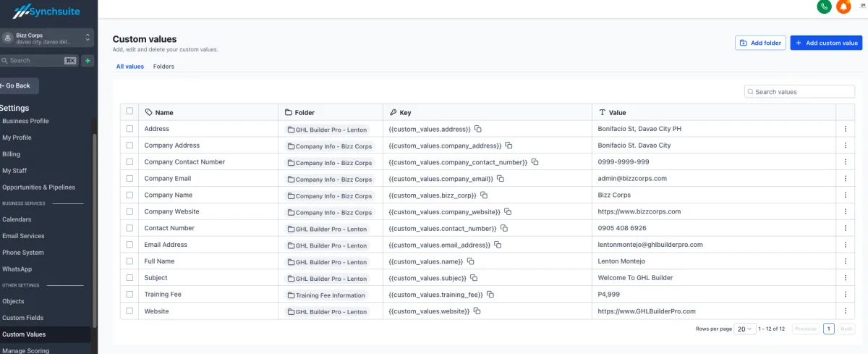Copy the company_address key

(509, 146)
